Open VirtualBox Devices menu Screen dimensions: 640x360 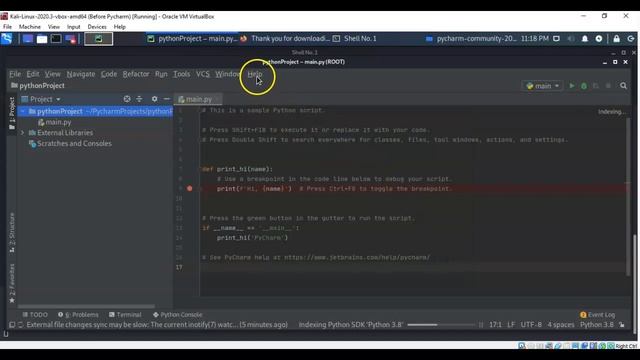point(97,27)
